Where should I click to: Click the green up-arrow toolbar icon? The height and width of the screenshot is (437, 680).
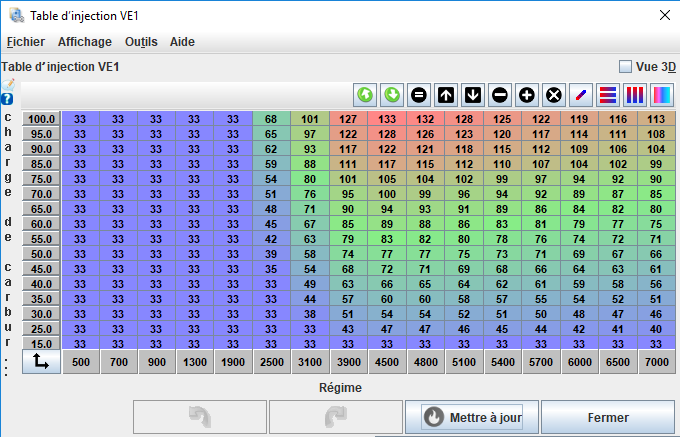(365, 95)
